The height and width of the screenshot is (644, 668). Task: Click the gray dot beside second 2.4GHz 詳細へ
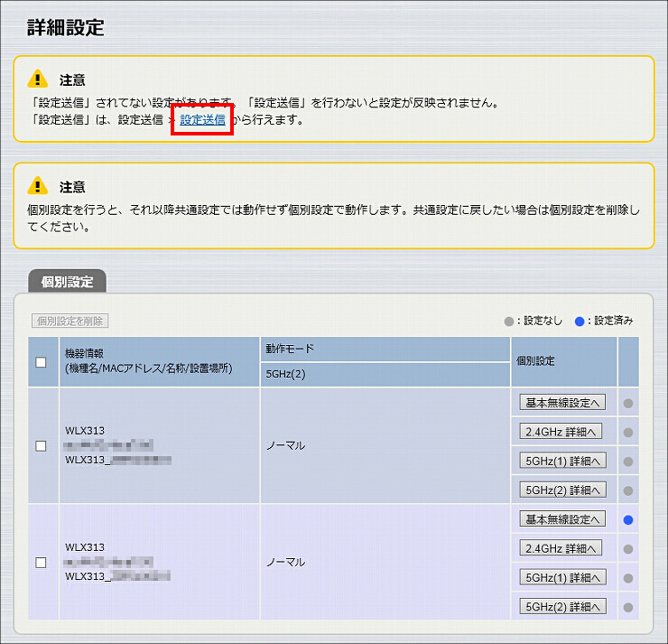(628, 549)
